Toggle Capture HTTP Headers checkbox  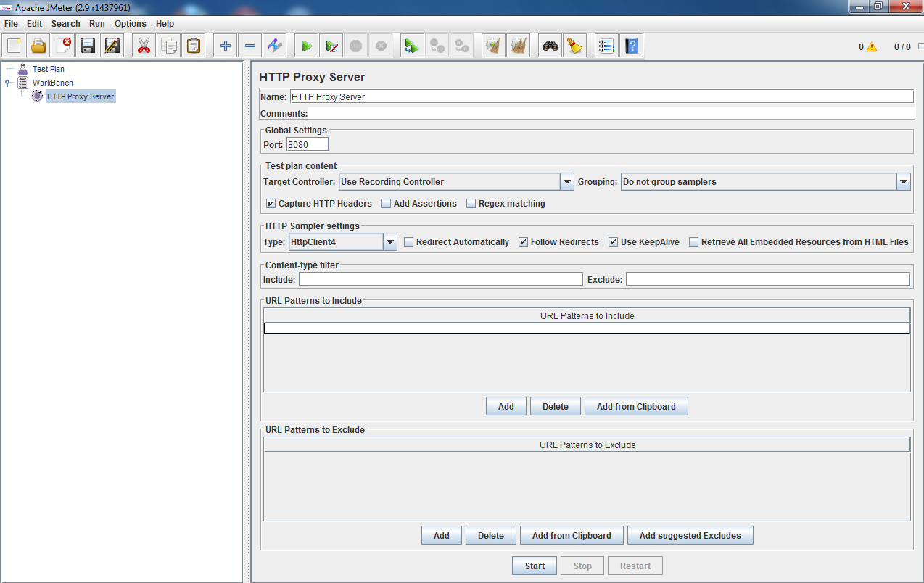(x=271, y=204)
